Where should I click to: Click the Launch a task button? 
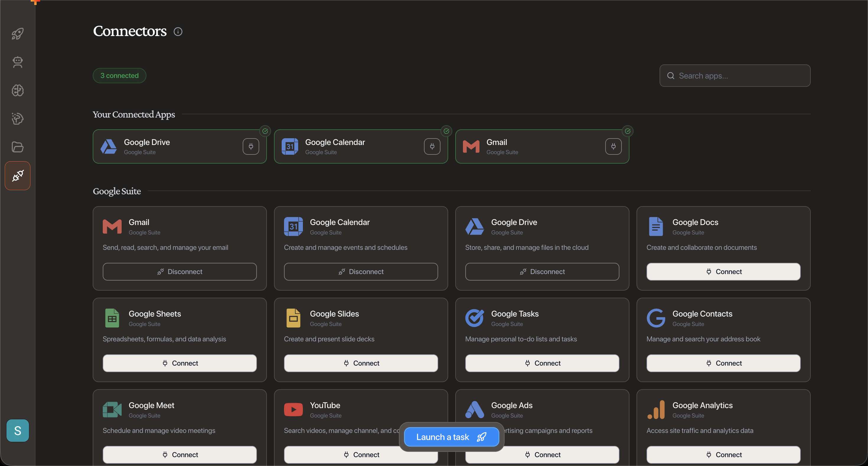click(x=451, y=437)
